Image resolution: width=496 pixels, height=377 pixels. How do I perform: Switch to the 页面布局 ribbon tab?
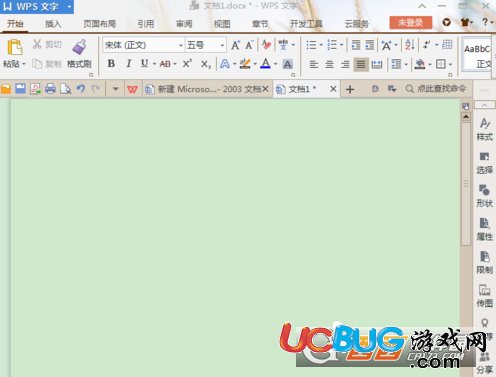point(100,24)
